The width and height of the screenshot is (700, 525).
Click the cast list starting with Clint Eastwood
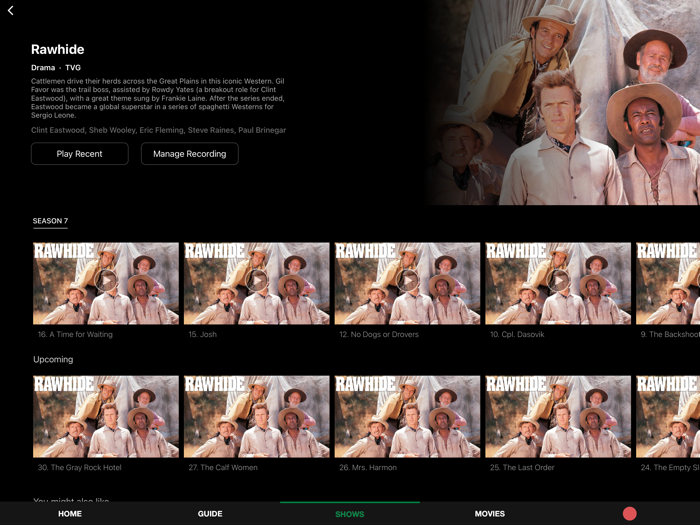(x=158, y=130)
